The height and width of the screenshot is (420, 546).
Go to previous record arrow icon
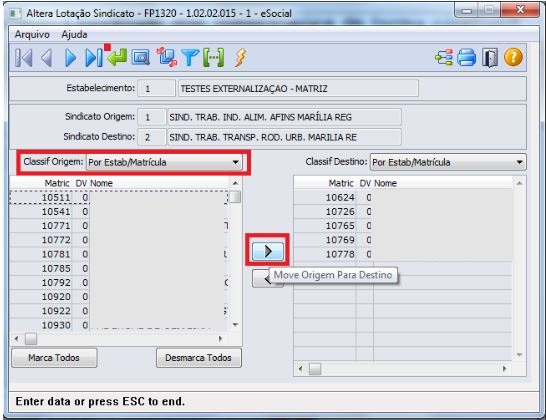pyautogui.click(x=47, y=57)
